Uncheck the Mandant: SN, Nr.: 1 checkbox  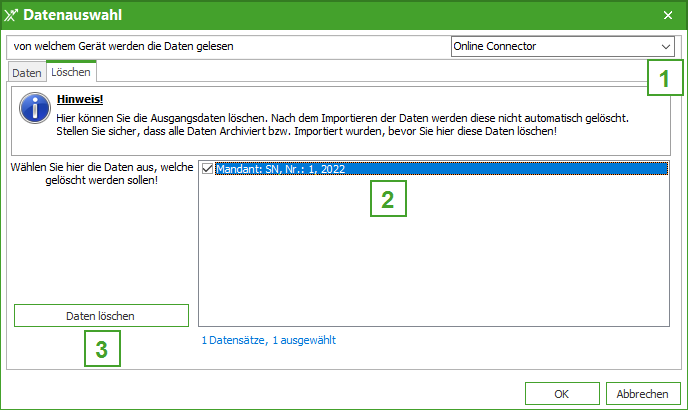coord(207,169)
